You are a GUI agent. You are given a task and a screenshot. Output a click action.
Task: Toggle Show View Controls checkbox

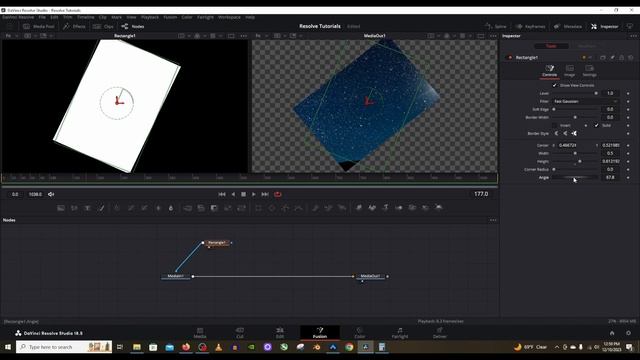[554, 85]
